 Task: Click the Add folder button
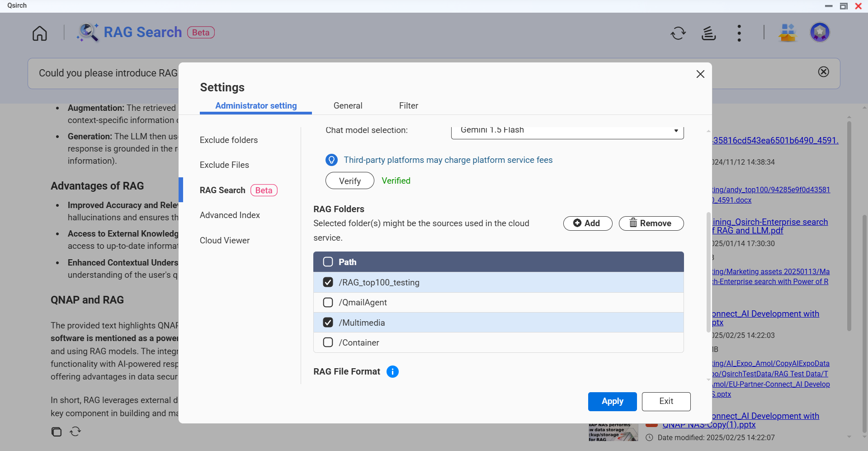(588, 223)
